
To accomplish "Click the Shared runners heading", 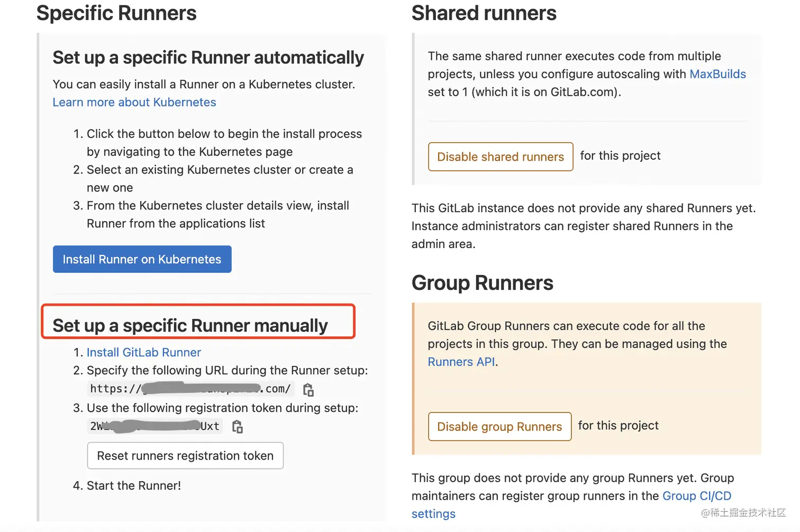I will point(484,13).
